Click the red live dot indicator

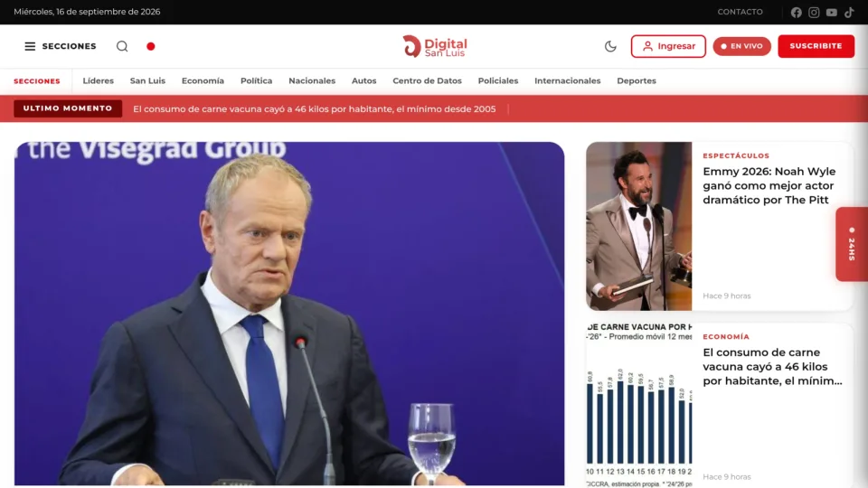click(x=151, y=46)
